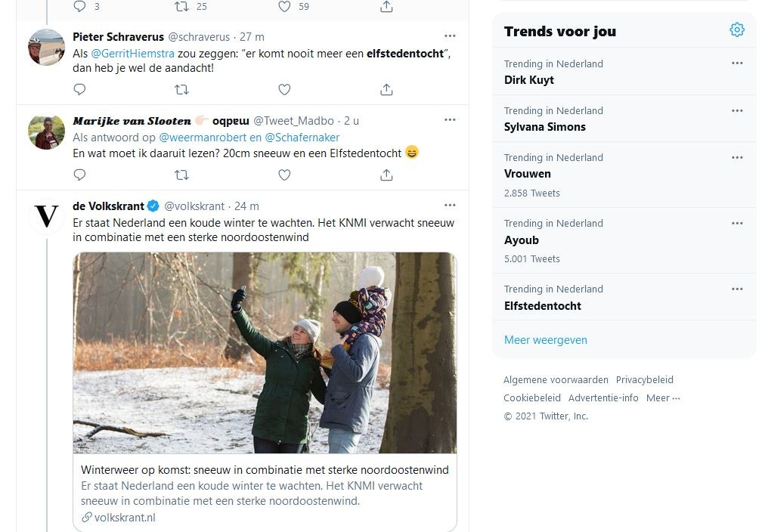Open more options for Pieter Schraverus's tweet
Viewport: 765px width, 532px height.
[450, 36]
